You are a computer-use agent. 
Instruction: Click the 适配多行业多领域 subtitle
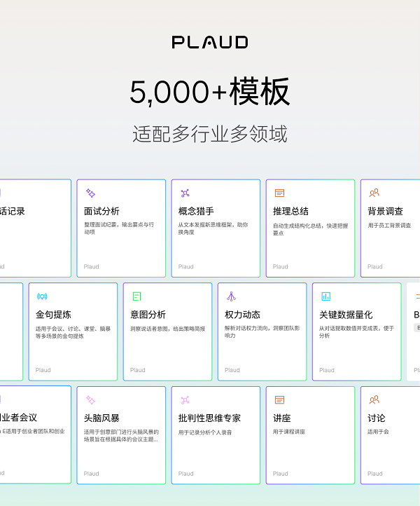point(210,134)
